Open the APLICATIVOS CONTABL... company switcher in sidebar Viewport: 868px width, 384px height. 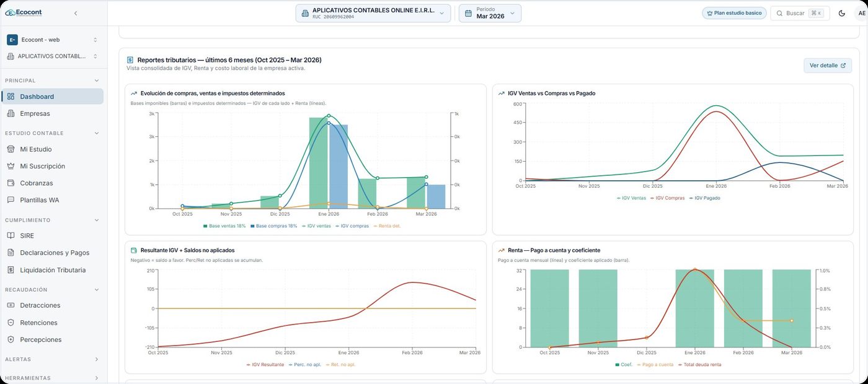53,56
